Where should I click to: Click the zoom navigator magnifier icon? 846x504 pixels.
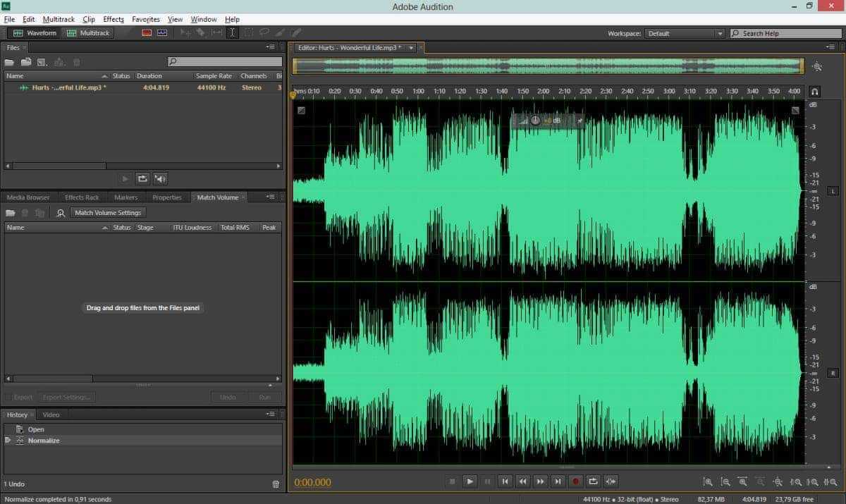tap(817, 66)
